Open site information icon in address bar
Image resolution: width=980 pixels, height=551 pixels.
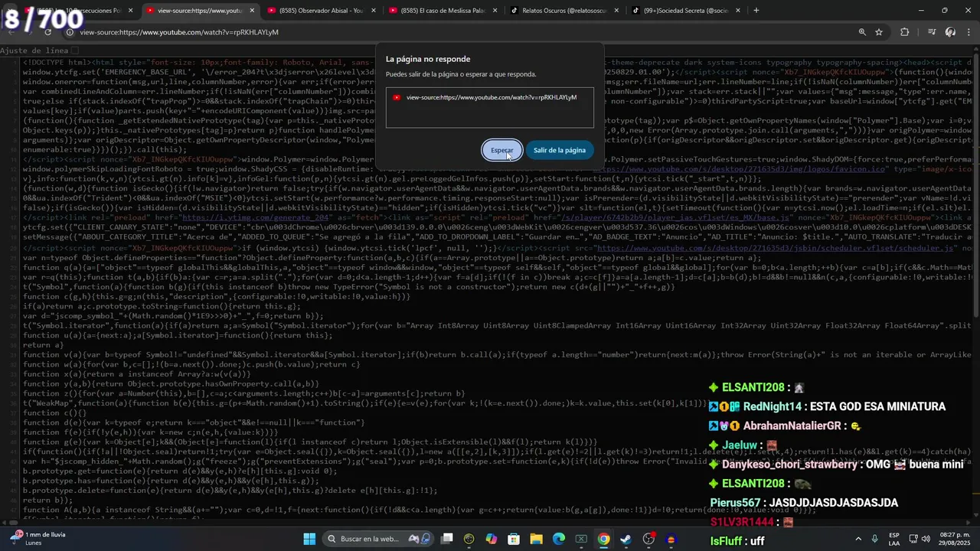pos(70,32)
